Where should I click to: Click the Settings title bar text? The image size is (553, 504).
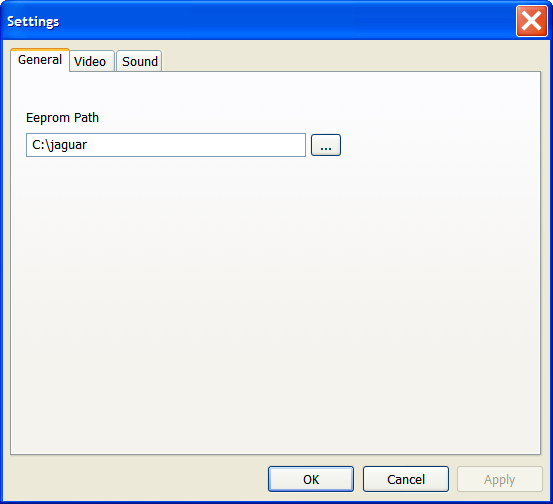tap(33, 22)
